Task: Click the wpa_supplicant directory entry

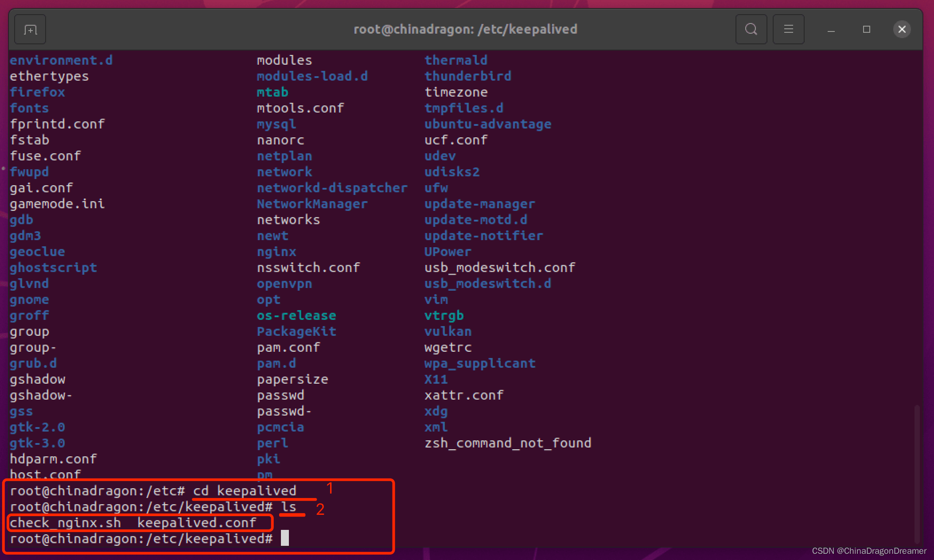Action: pyautogui.click(x=480, y=363)
